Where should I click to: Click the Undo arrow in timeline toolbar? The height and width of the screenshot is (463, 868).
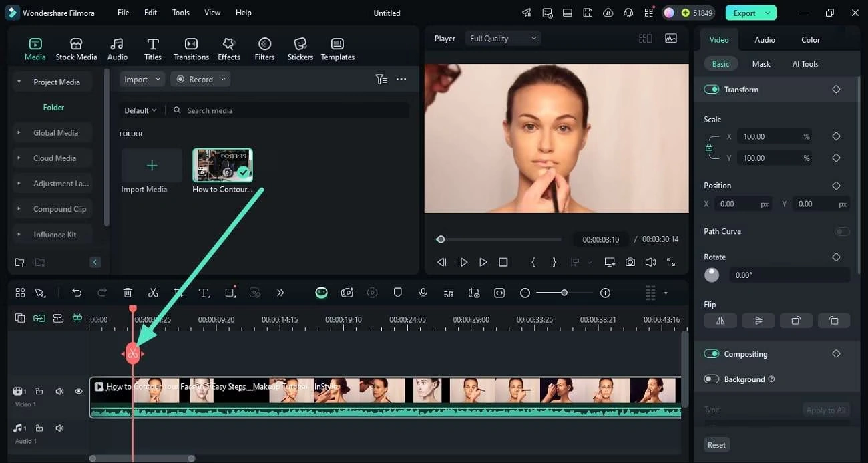pos(77,293)
